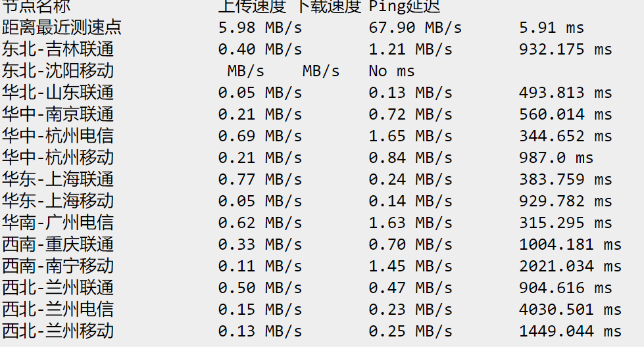Click the 华东-上海联通 node name
This screenshot has height=347, width=644.
tap(57, 179)
